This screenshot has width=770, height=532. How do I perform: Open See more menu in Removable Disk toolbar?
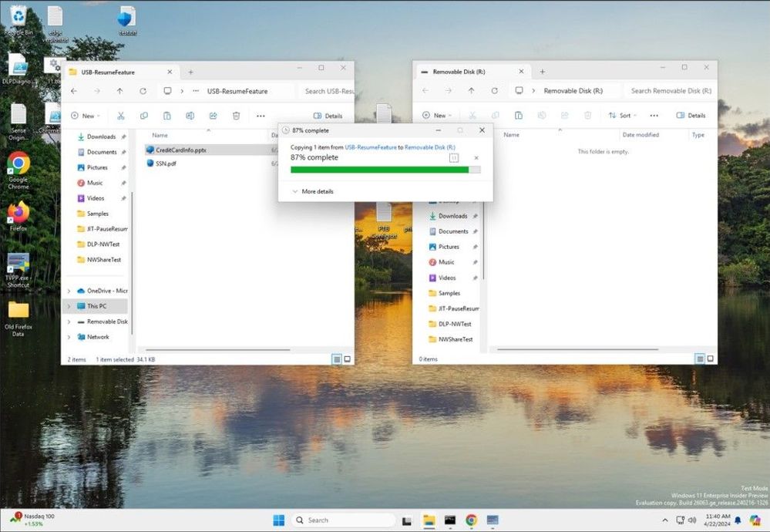(654, 116)
